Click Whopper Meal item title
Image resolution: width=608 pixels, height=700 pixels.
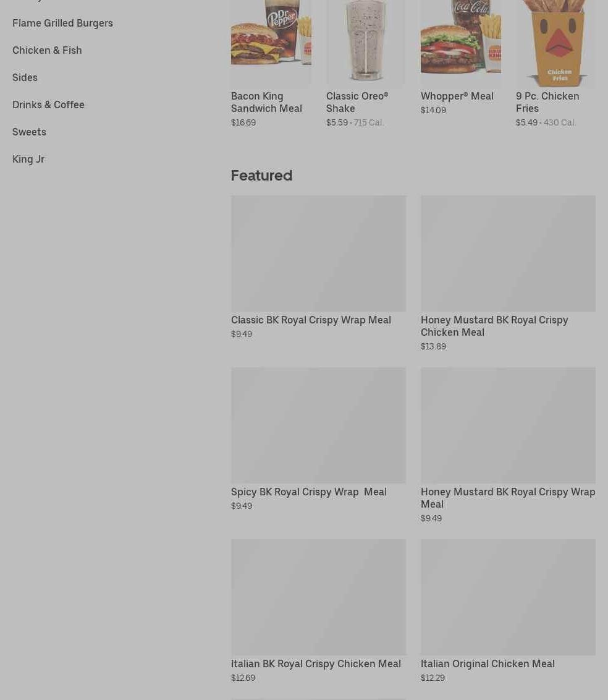[457, 96]
